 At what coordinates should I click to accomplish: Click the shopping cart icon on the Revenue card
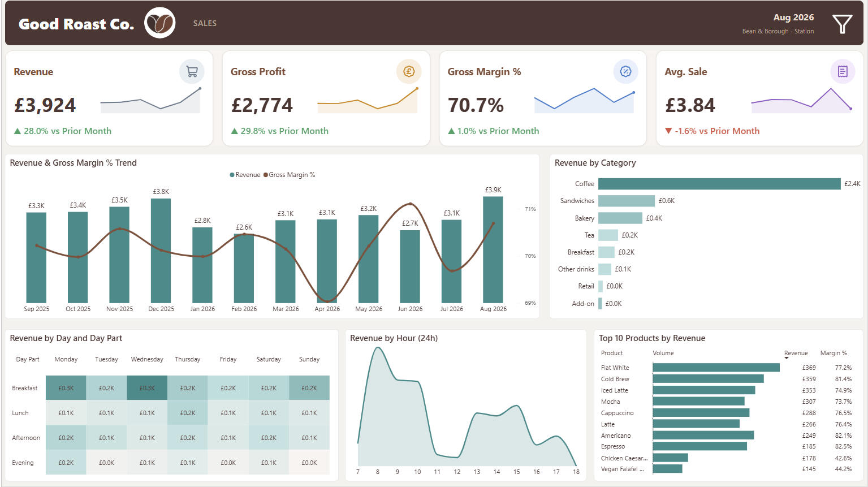[x=192, y=72]
